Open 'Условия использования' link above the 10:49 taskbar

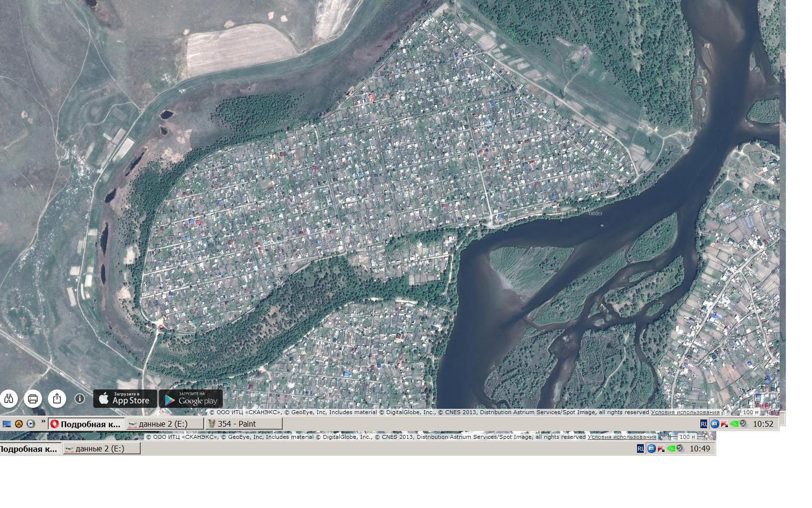click(x=622, y=437)
